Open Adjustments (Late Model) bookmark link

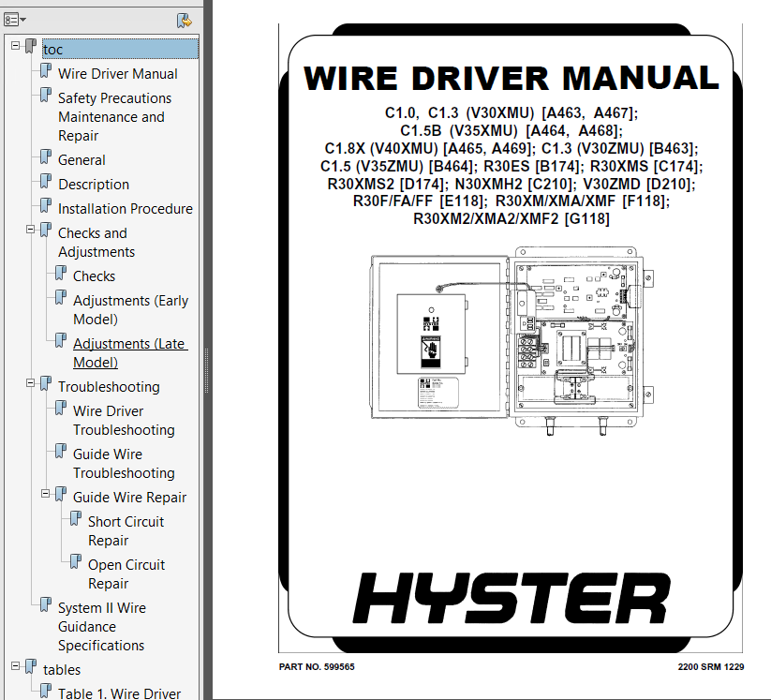pos(130,353)
